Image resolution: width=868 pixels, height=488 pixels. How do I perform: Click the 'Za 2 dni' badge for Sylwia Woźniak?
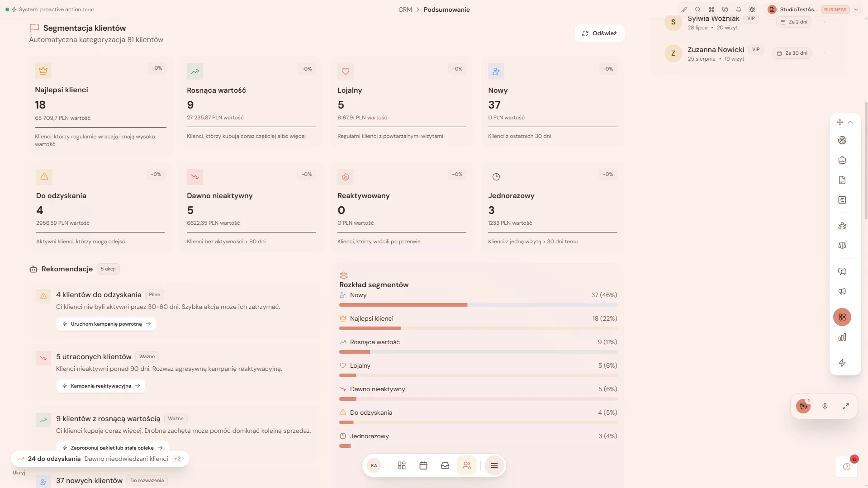[794, 22]
